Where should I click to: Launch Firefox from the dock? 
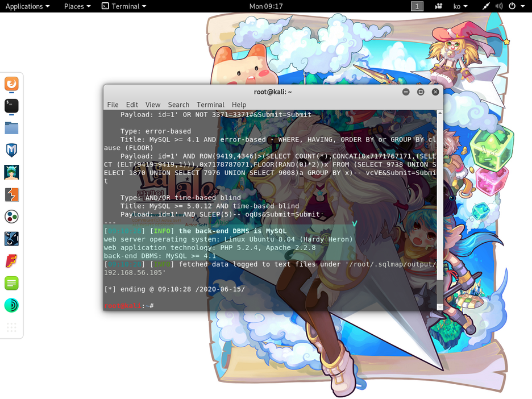coord(11,84)
